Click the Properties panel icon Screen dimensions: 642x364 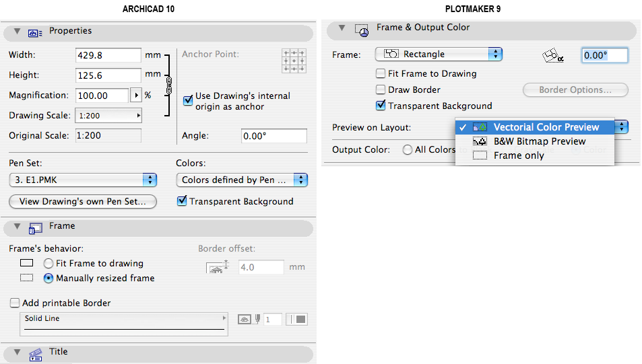(36, 32)
